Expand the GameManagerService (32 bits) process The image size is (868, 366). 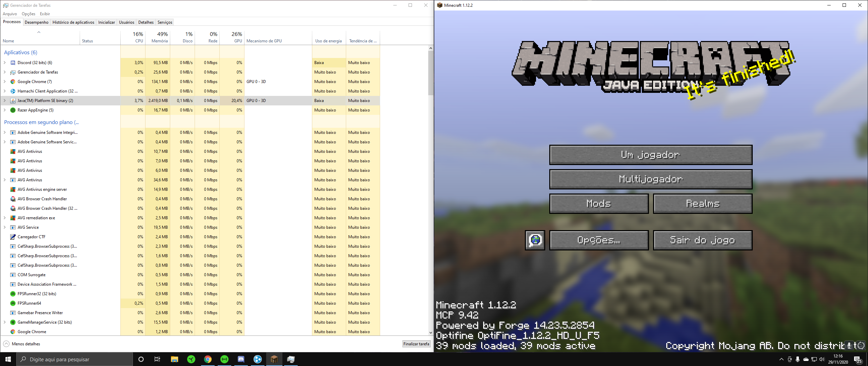pos(5,322)
